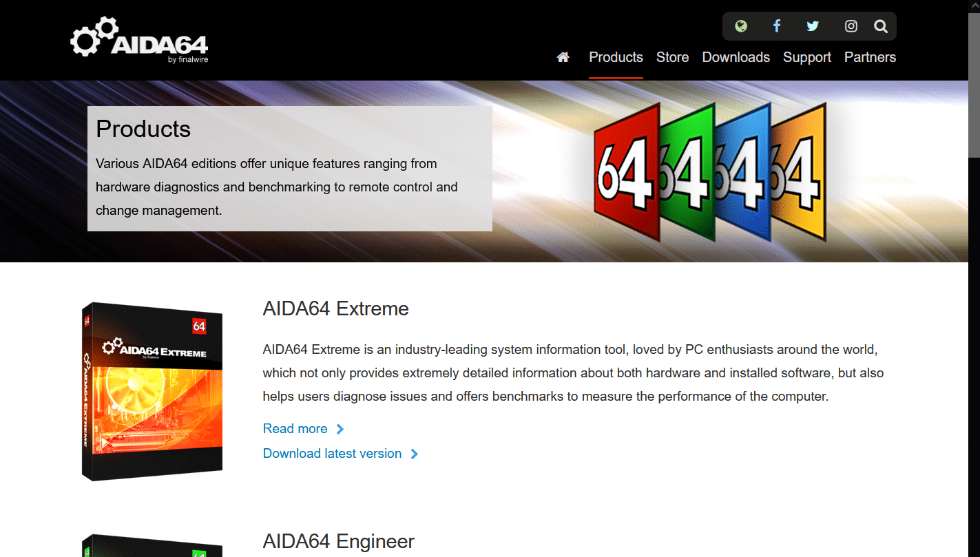Click chevron next to Read more
Screen dimensions: 980x557
pos(340,429)
